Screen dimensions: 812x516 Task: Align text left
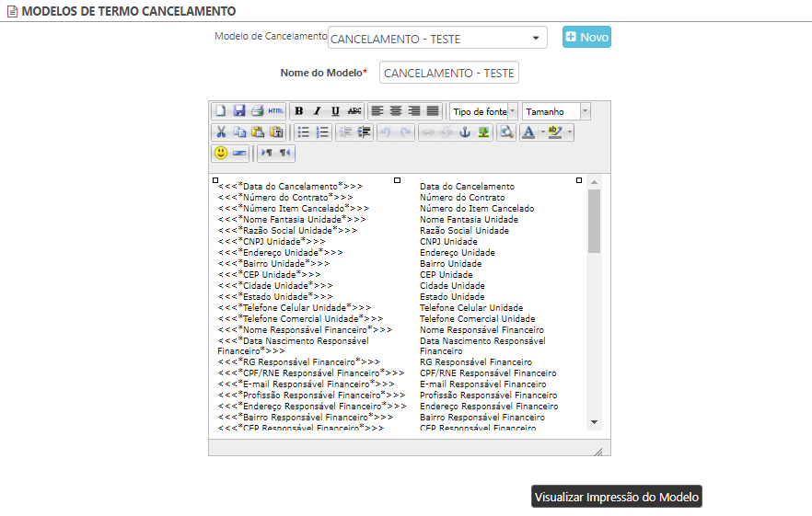[377, 110]
